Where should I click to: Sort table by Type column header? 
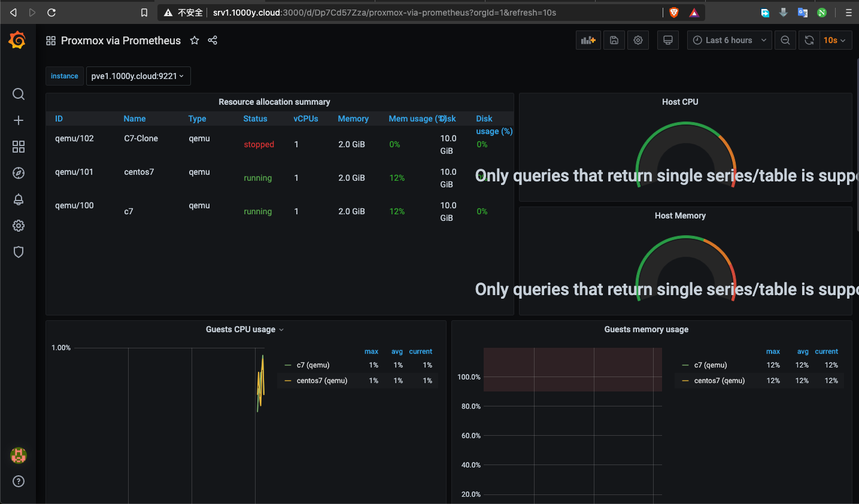197,119
